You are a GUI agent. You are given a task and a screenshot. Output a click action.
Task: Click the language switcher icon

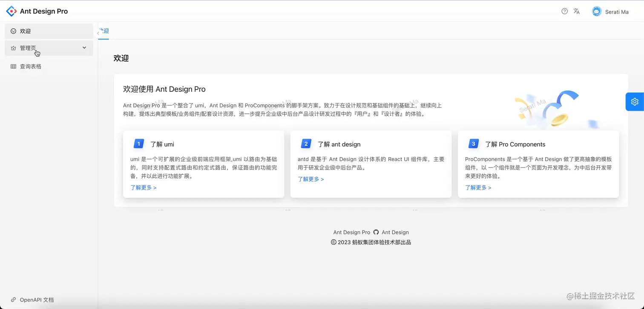coord(577,12)
